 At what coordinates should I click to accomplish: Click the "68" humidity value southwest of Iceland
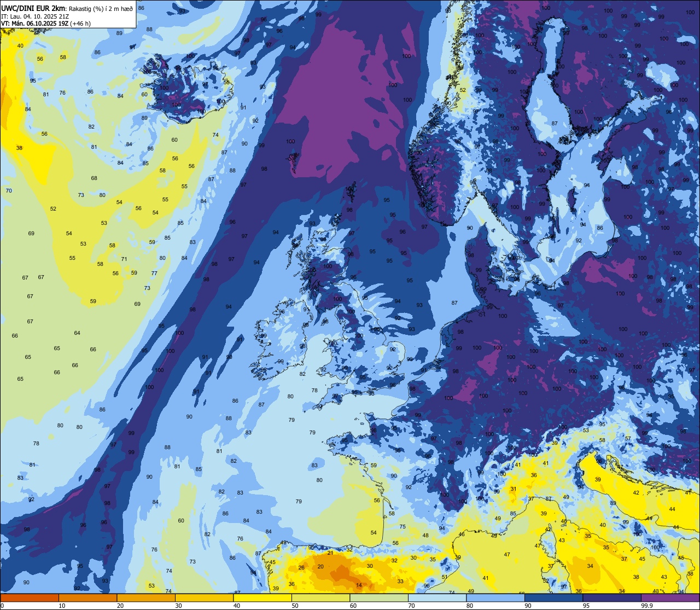(94, 178)
